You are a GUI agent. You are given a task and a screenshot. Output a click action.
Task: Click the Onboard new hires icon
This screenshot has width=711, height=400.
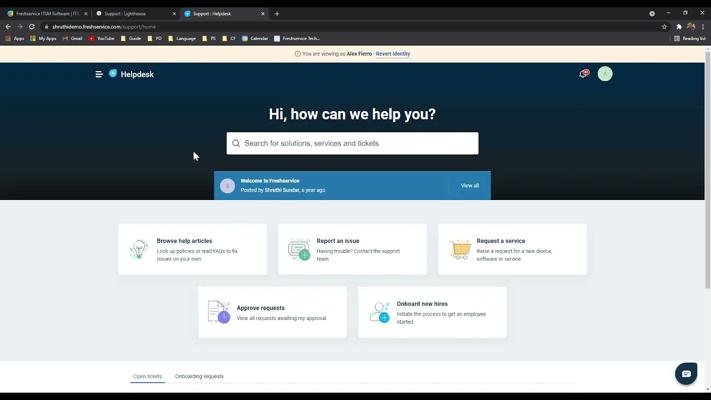379,313
